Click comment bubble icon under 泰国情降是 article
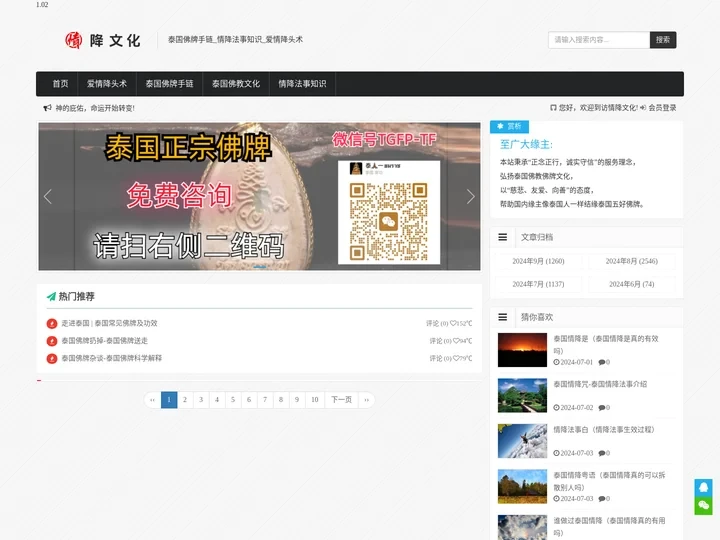 click(602, 362)
